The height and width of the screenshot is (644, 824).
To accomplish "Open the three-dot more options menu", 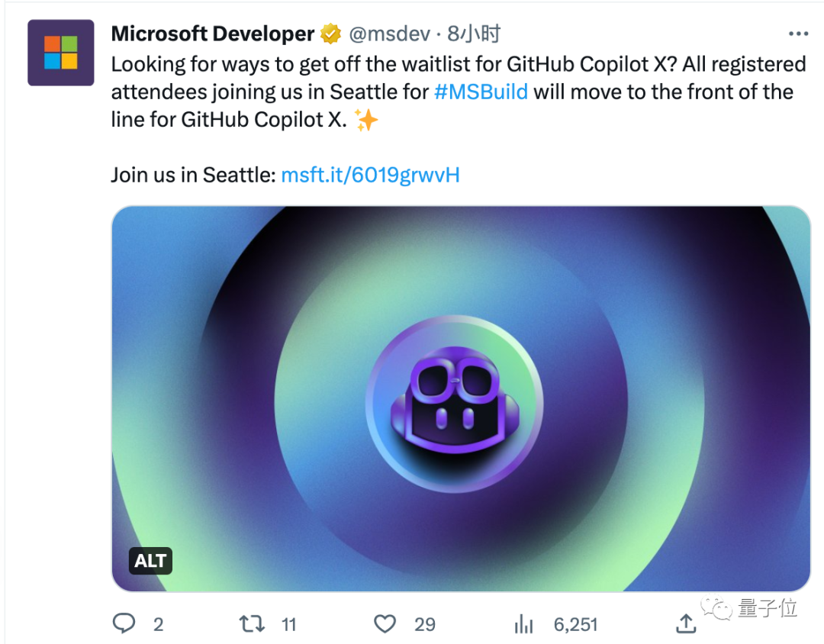I will pyautogui.click(x=798, y=34).
